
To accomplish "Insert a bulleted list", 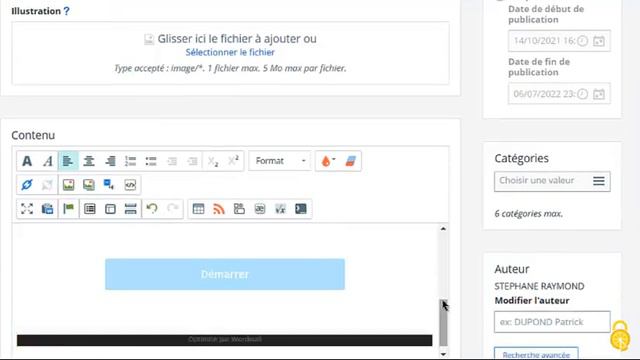I will click(151, 161).
